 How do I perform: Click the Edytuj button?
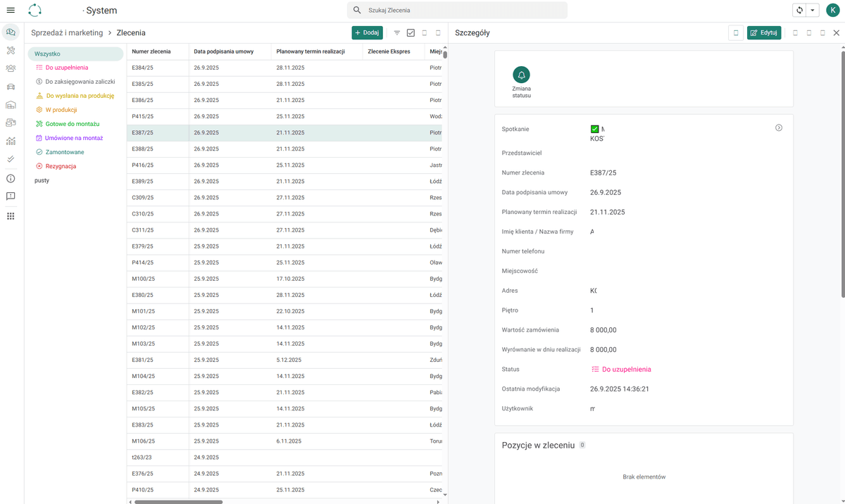(764, 33)
